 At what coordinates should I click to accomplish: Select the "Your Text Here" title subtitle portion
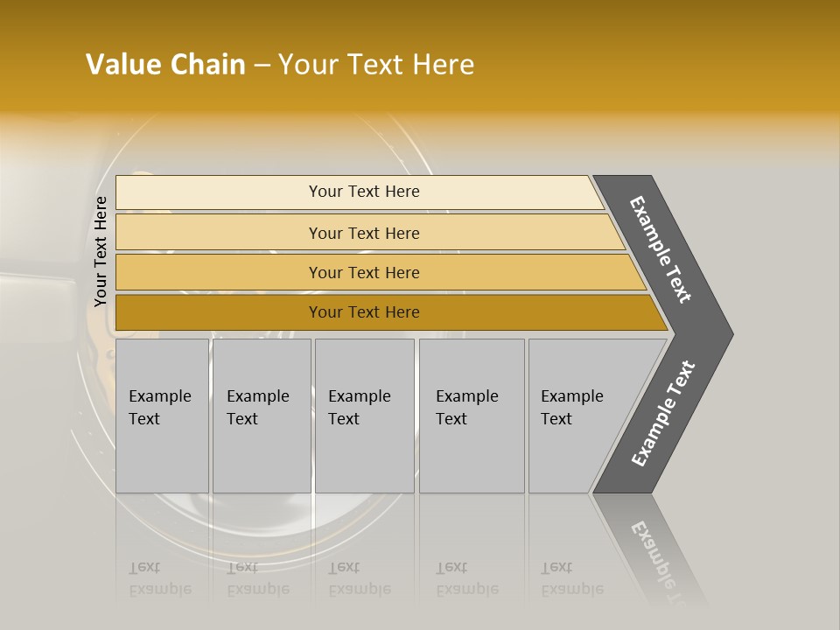coord(376,65)
